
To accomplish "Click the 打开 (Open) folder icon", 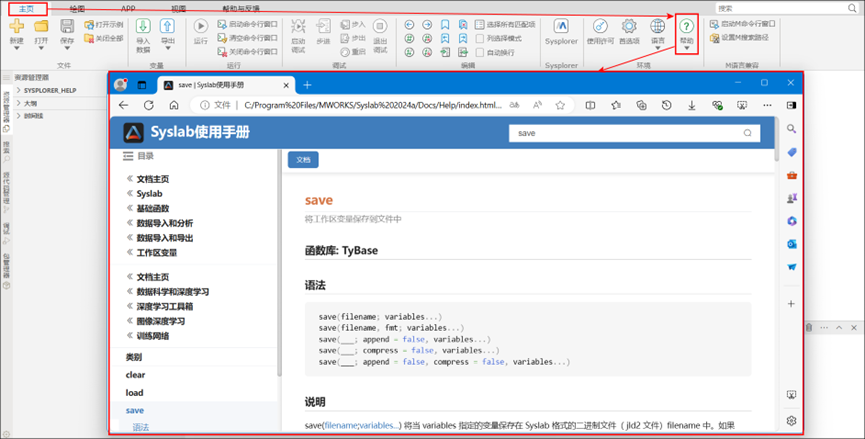I will pyautogui.click(x=41, y=25).
